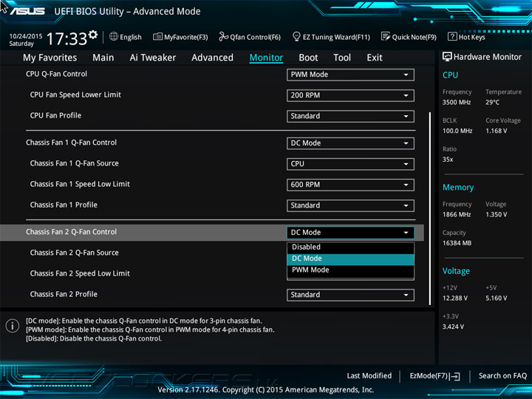Click the Quick Note notepad icon
Screen dimensions: 532x399
[386, 36]
